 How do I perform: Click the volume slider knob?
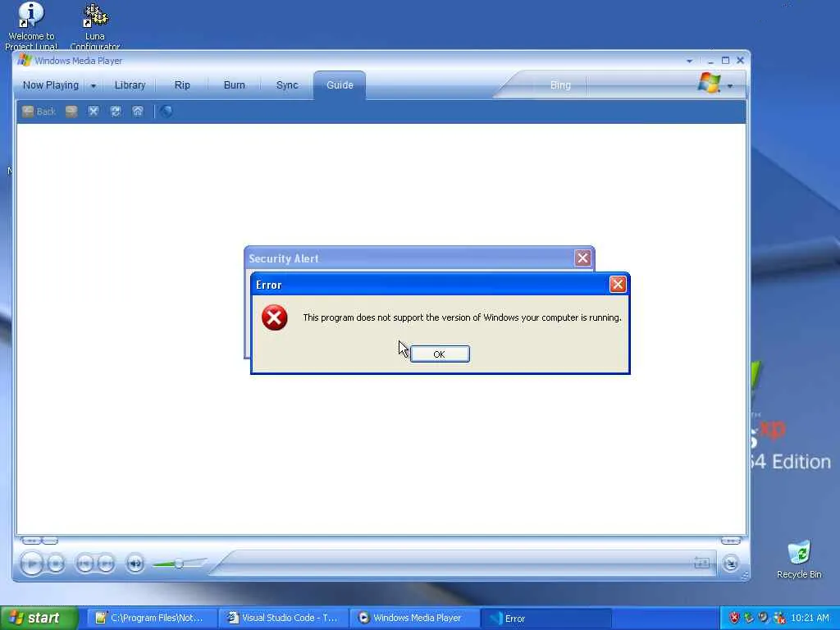(179, 564)
